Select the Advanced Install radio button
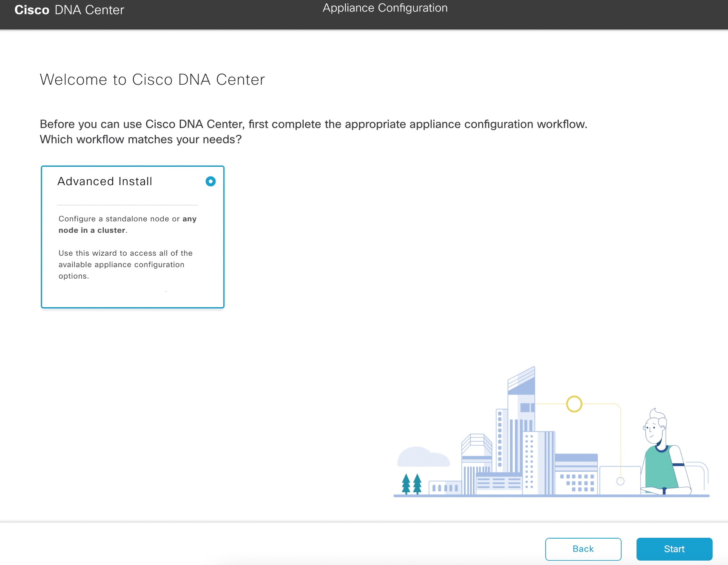The width and height of the screenshot is (728, 565). (210, 181)
